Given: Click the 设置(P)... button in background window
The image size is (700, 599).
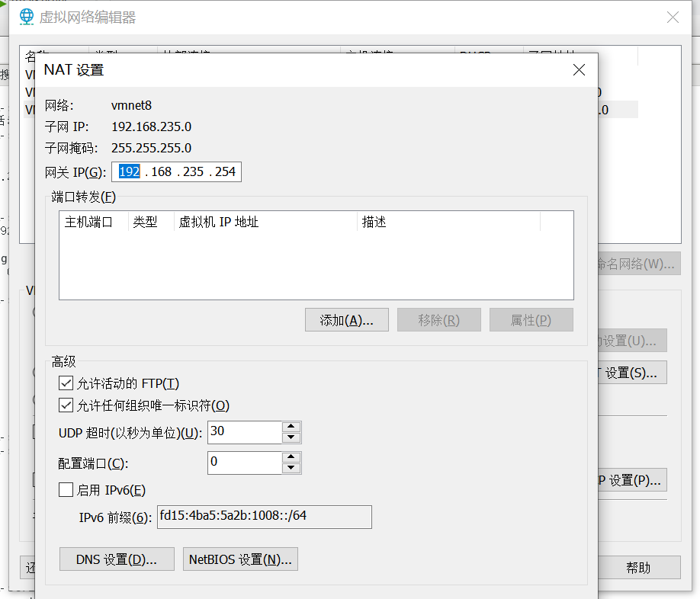Looking at the screenshot, I should (x=632, y=480).
